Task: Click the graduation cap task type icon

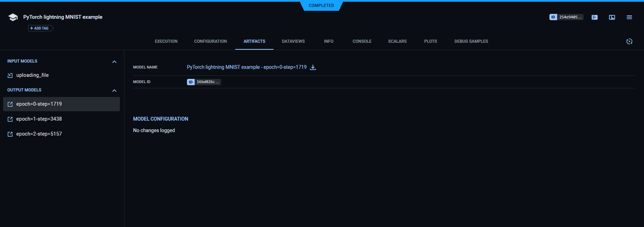Action: click(x=13, y=17)
